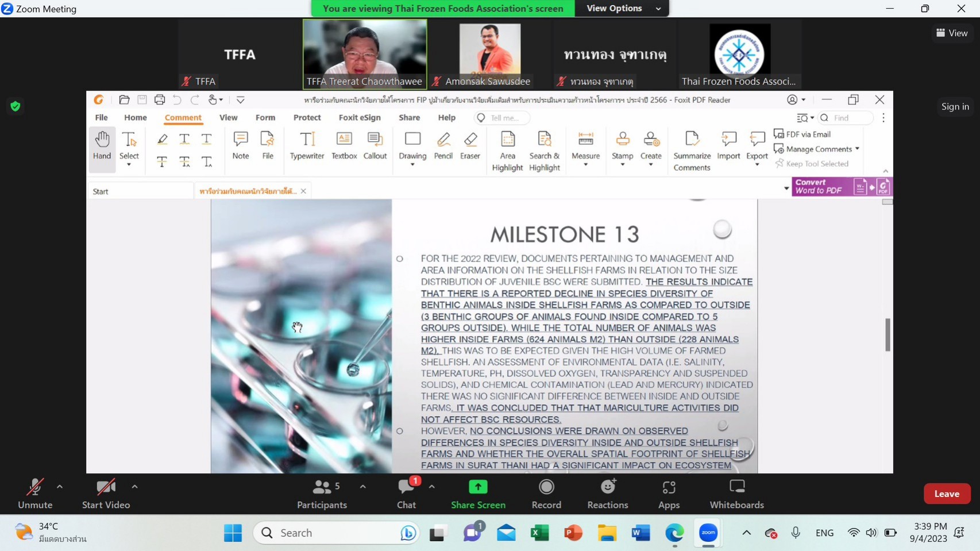
Task: Open the Summarize Comments tool
Action: 692,151
